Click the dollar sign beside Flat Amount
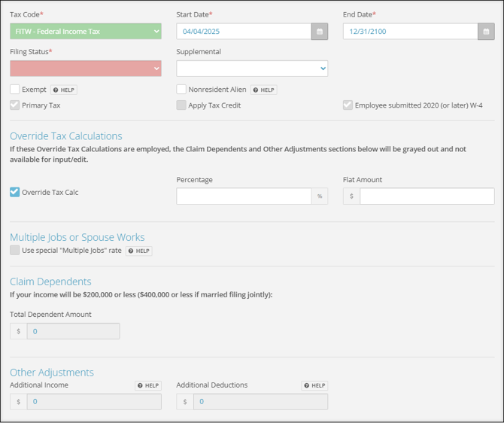This screenshot has width=504, height=423. point(351,196)
